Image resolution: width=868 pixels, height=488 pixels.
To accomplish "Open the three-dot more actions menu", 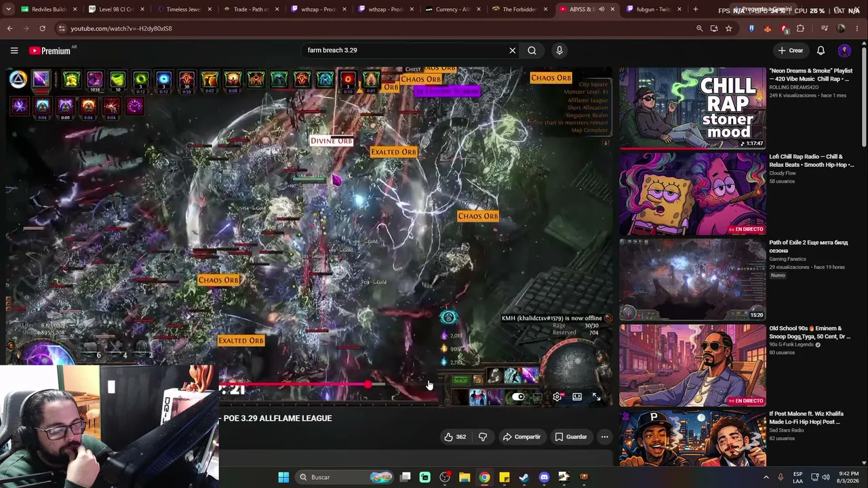I will pyautogui.click(x=605, y=437).
